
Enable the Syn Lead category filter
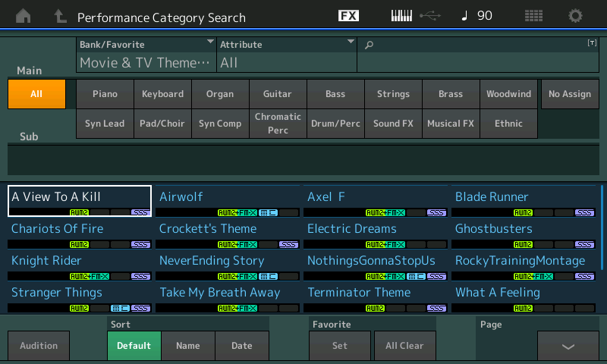tap(105, 124)
